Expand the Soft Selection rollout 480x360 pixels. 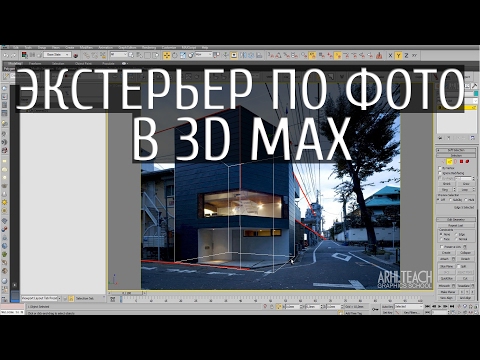(x=456, y=150)
